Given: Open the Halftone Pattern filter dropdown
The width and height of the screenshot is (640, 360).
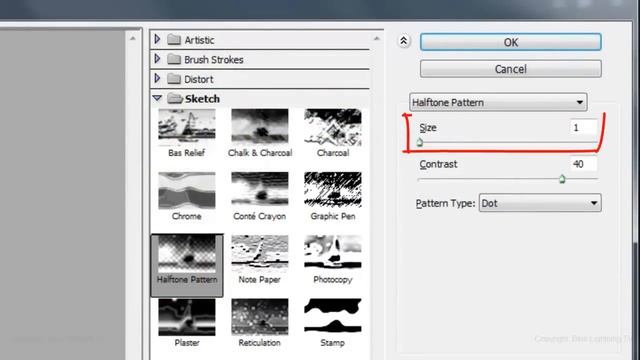Looking at the screenshot, I should click(x=498, y=102).
